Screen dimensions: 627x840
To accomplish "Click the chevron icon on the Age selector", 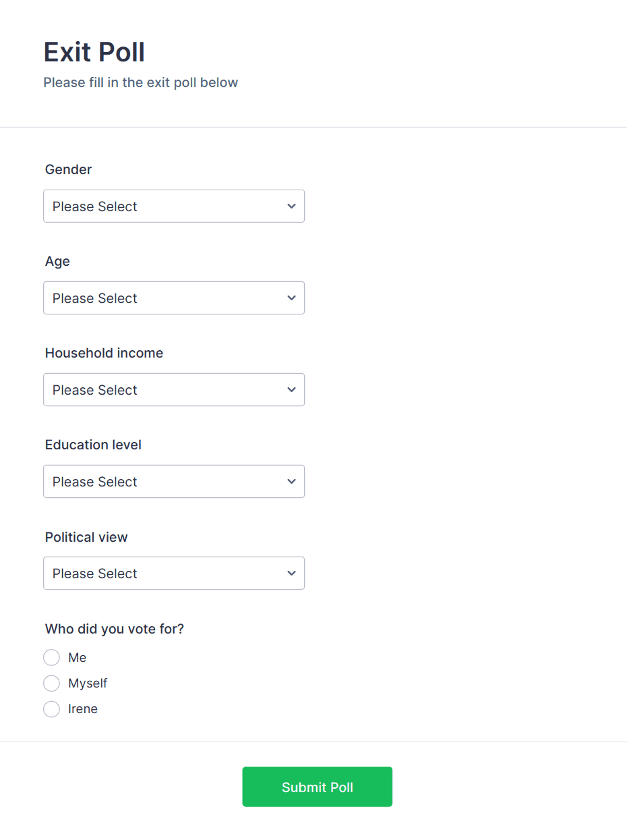I will pyautogui.click(x=291, y=298).
